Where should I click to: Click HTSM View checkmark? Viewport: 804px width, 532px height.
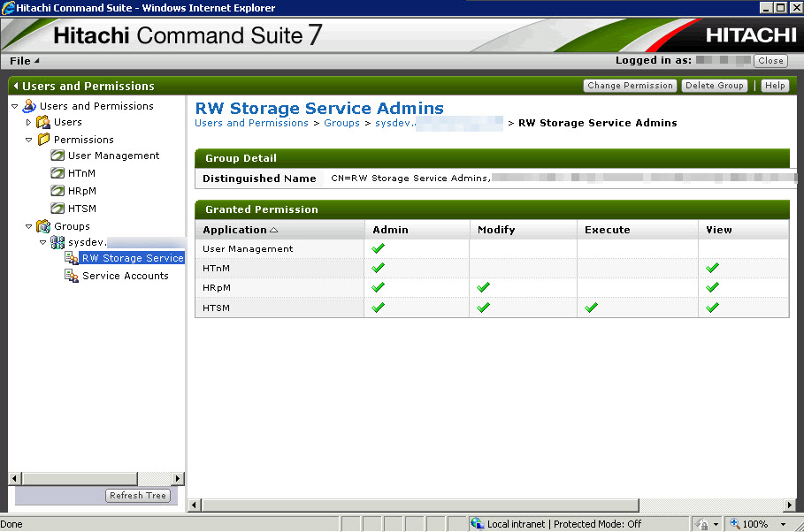712,308
